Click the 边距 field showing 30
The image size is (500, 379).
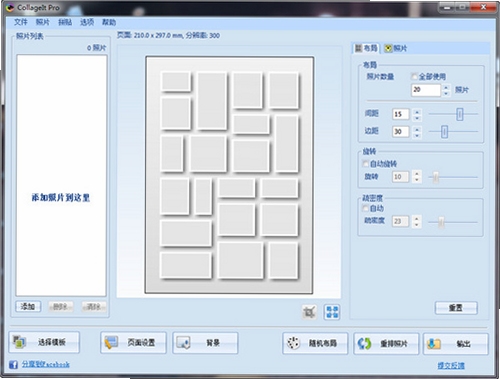coord(401,132)
